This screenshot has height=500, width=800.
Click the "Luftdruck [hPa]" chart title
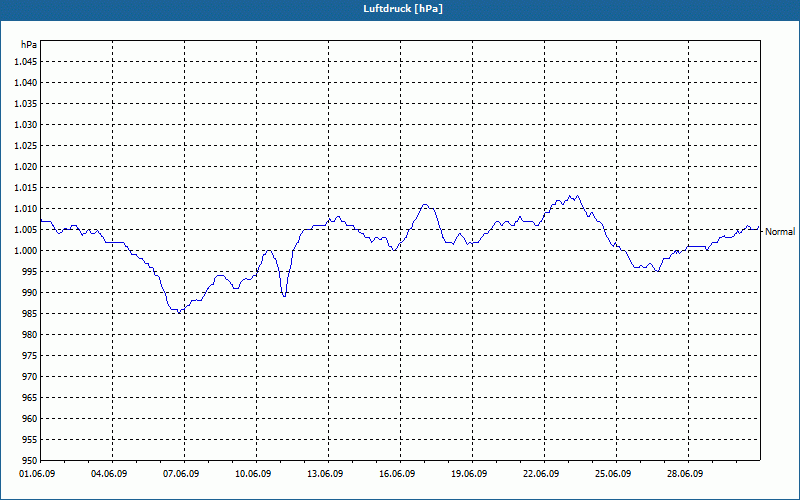403,9
